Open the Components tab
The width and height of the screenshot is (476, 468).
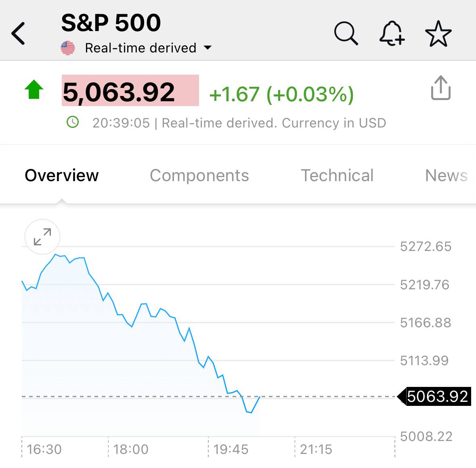[199, 175]
